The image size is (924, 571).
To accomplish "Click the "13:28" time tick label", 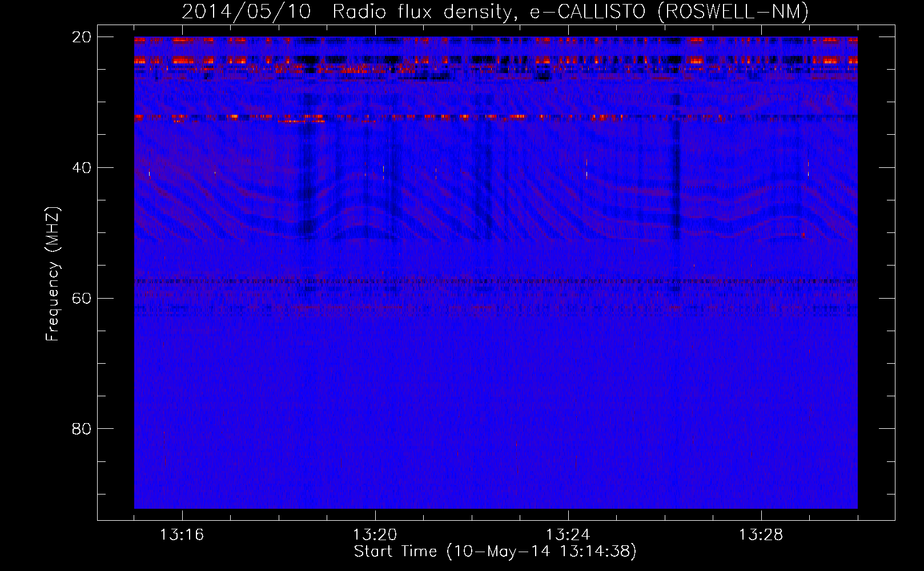I will 761,535.
